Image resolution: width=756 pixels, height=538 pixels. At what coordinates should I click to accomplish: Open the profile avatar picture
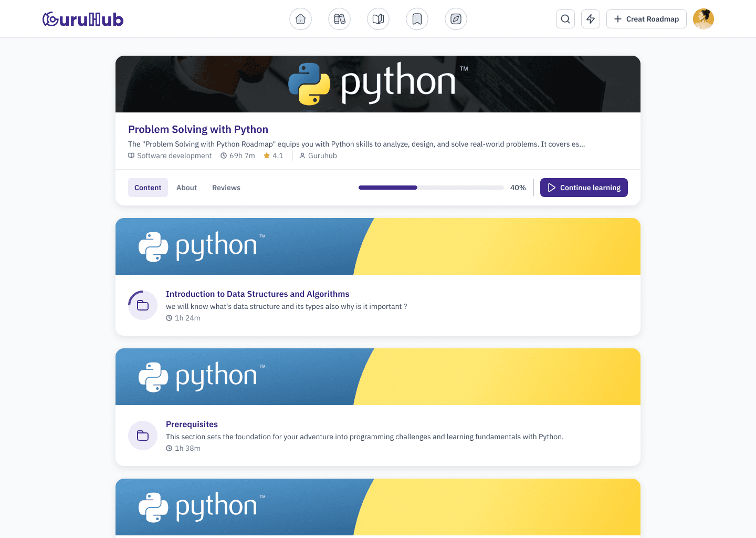coord(703,18)
